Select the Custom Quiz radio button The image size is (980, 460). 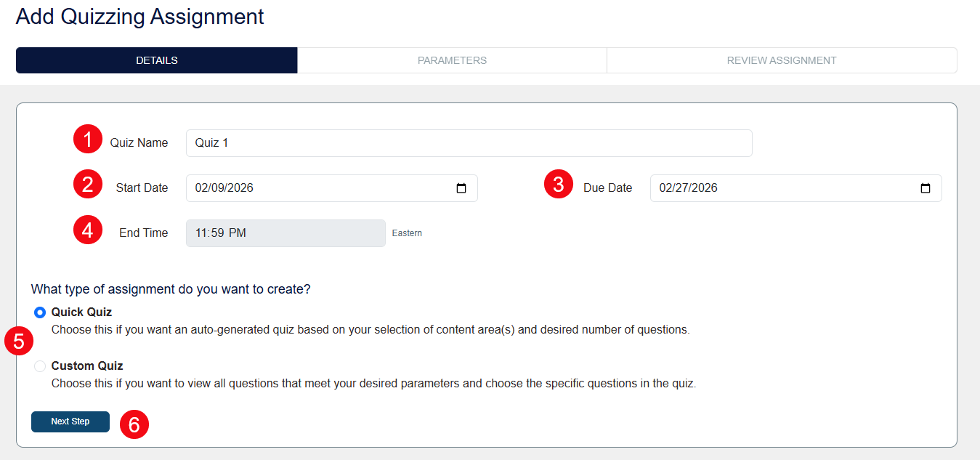click(40, 366)
